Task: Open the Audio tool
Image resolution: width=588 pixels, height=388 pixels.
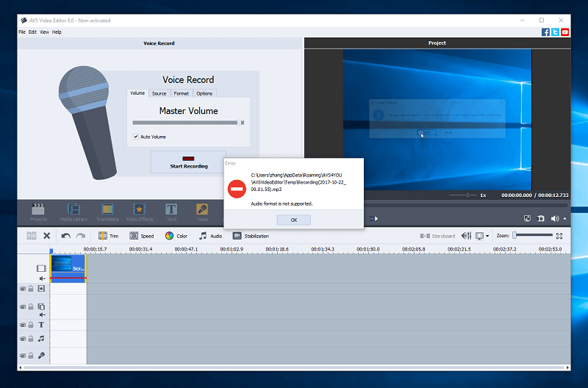Action: 210,236
